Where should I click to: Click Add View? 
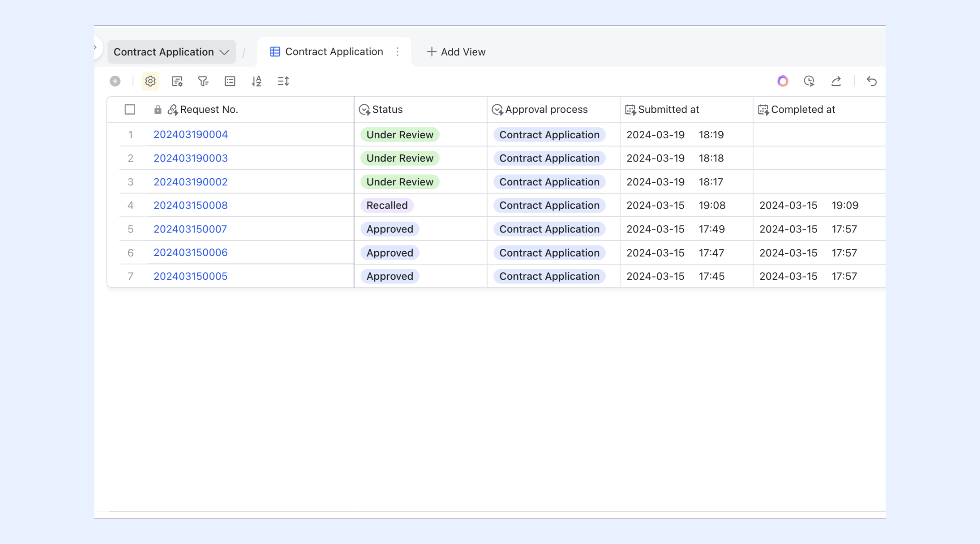(456, 52)
